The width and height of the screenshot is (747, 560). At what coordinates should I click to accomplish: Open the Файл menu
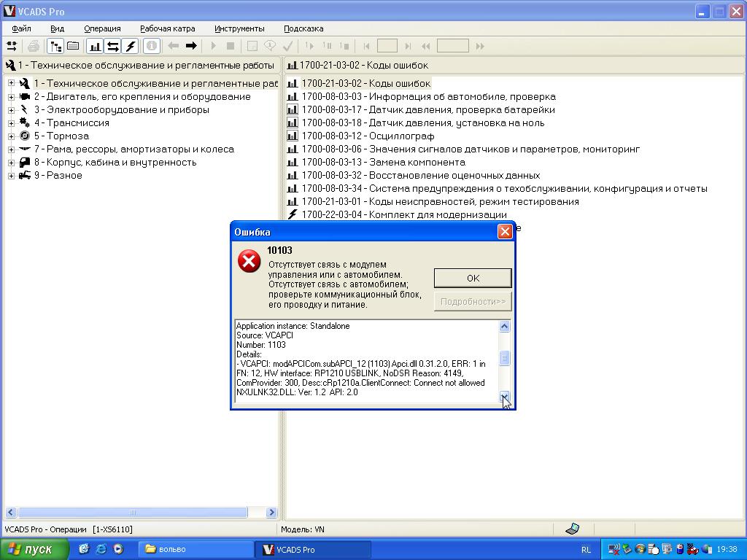click(x=21, y=28)
